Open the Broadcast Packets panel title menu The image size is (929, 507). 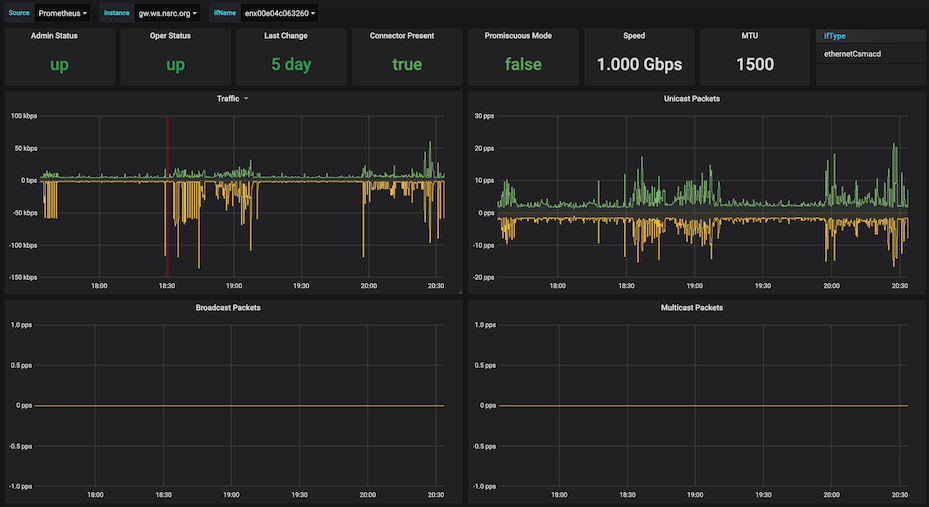click(x=228, y=307)
